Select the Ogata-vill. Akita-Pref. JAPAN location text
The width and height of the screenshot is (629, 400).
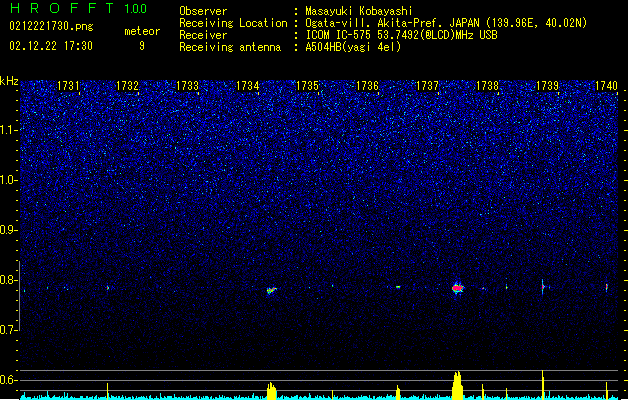click(446, 23)
